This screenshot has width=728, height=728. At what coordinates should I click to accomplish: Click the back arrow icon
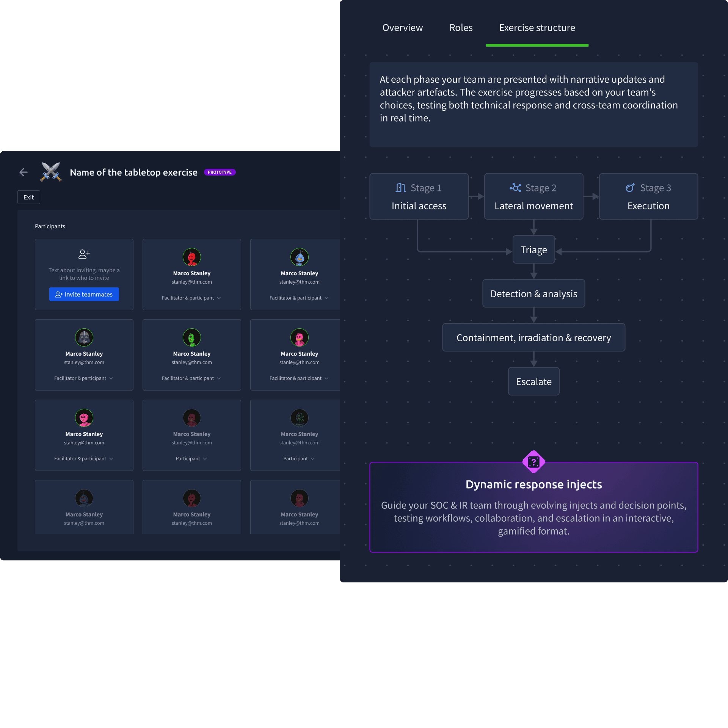[24, 172]
